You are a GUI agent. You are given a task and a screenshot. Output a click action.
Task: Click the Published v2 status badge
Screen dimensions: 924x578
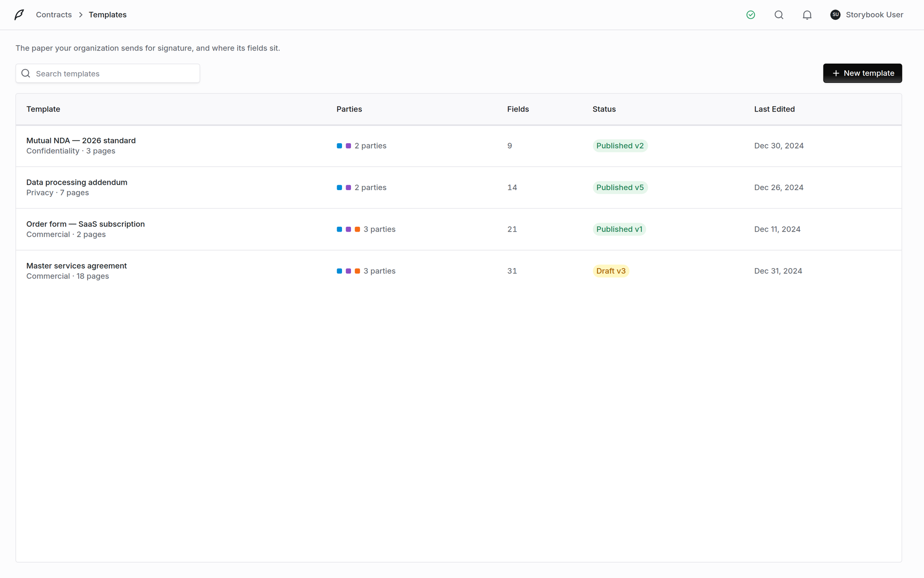[x=620, y=146]
